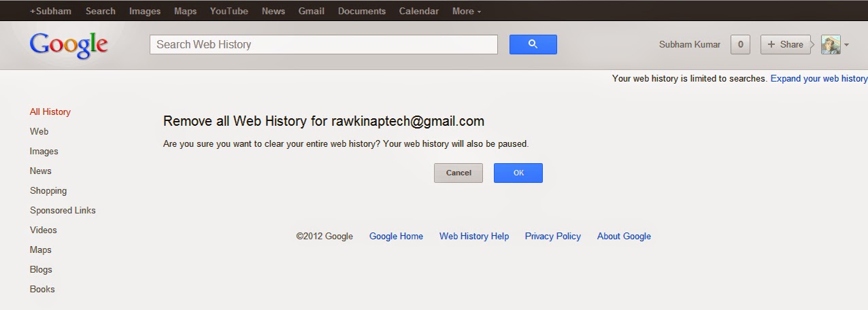Click the Google logo
Viewport: 868px width, 310px height.
click(69, 44)
